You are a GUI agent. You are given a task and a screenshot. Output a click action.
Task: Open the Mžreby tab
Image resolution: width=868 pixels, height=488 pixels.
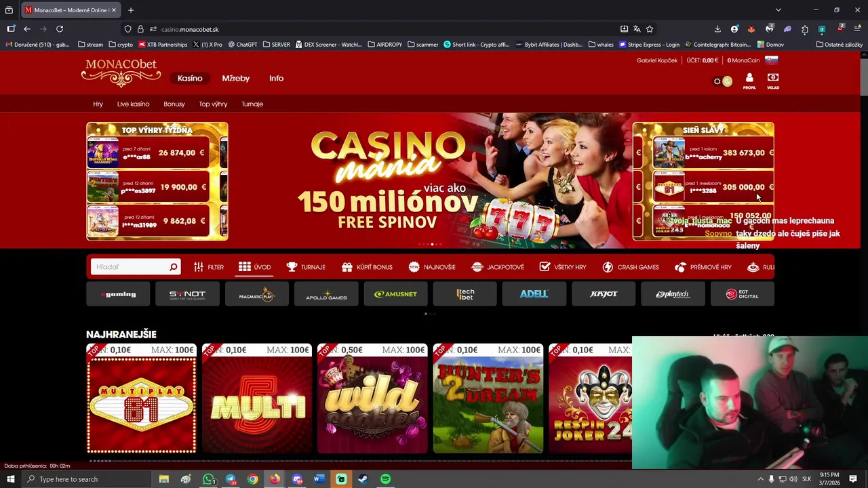[x=236, y=78]
